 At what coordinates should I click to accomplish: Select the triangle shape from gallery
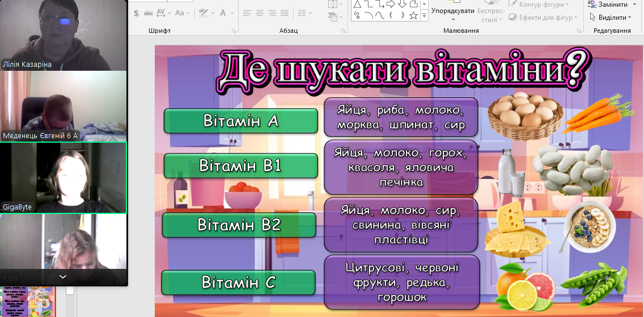pyautogui.click(x=357, y=4)
